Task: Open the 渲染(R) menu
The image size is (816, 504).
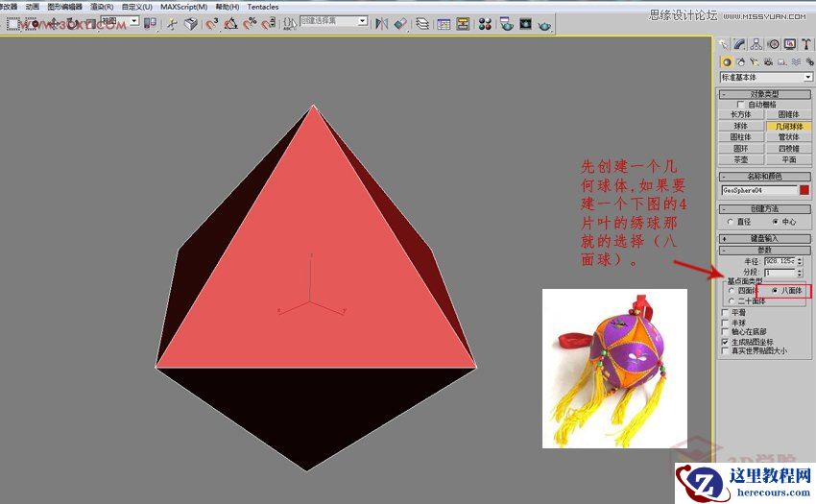Action: 102,7
